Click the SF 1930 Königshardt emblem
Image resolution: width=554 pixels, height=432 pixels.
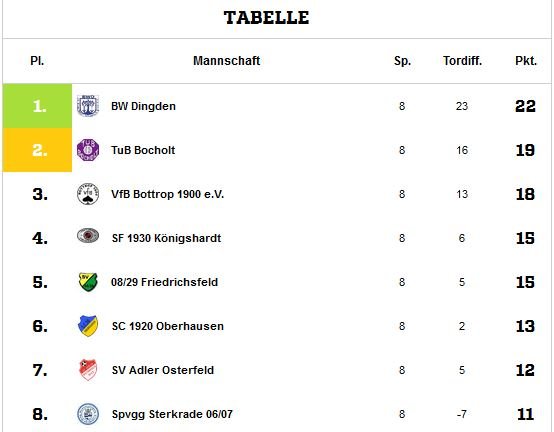(x=88, y=236)
